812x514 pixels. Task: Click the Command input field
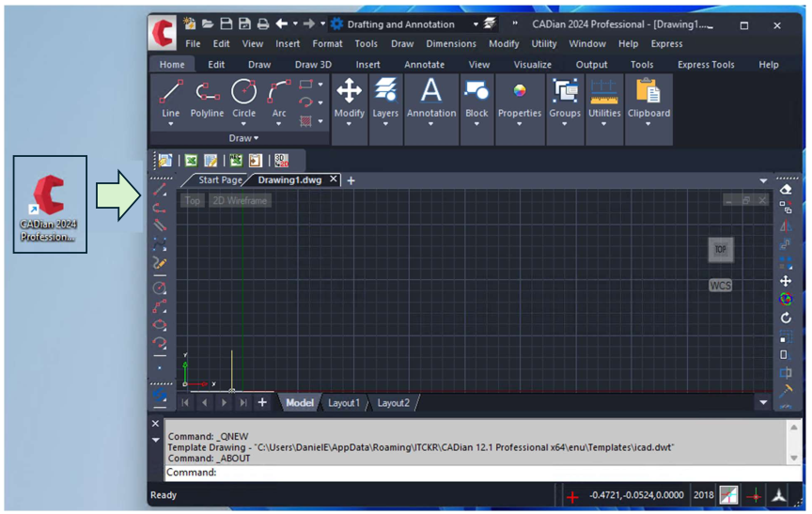coord(483,473)
